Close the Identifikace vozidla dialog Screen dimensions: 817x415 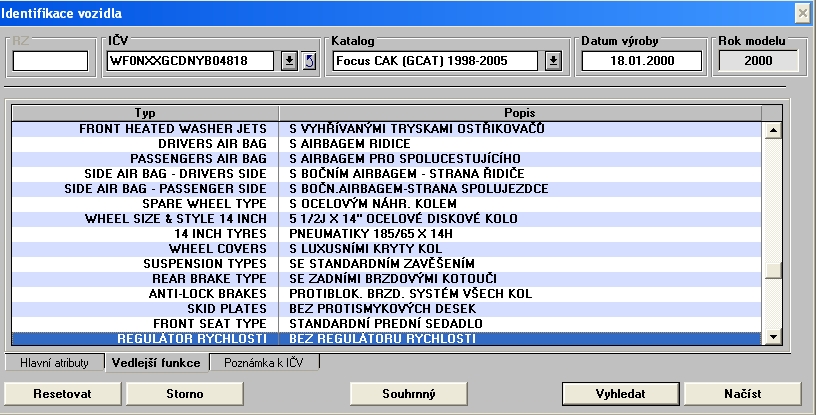pyautogui.click(x=802, y=13)
